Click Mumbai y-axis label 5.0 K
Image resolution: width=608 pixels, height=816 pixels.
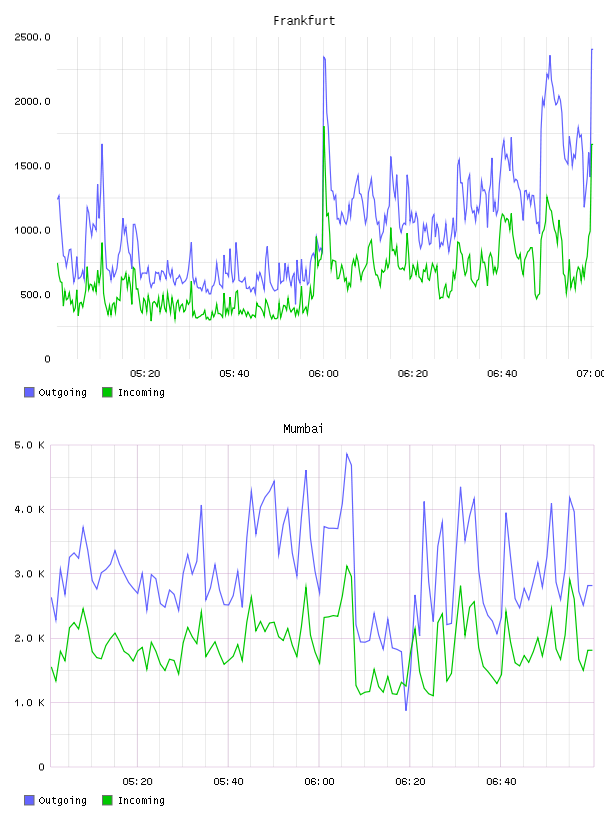pyautogui.click(x=30, y=445)
